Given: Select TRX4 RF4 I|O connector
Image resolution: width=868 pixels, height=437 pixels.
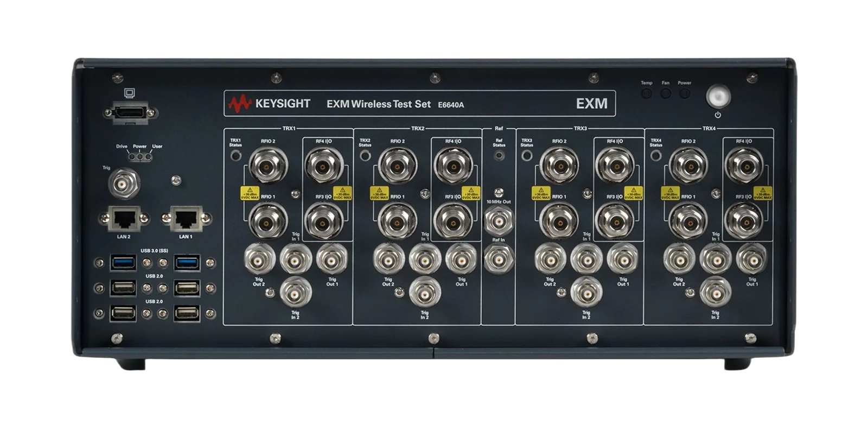Looking at the screenshot, I should pyautogui.click(x=744, y=166).
